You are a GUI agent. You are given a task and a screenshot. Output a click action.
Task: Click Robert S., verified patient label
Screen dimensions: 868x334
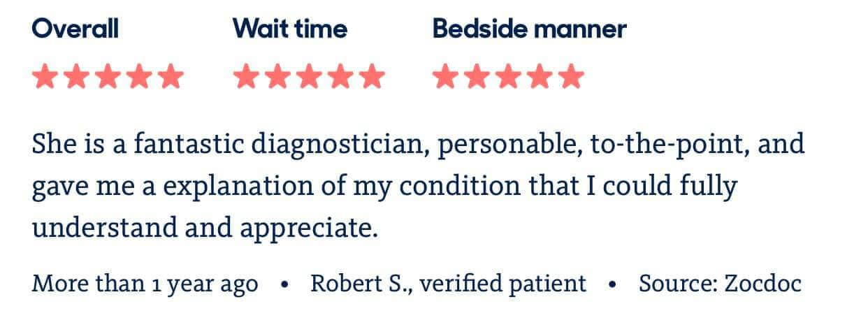click(449, 284)
